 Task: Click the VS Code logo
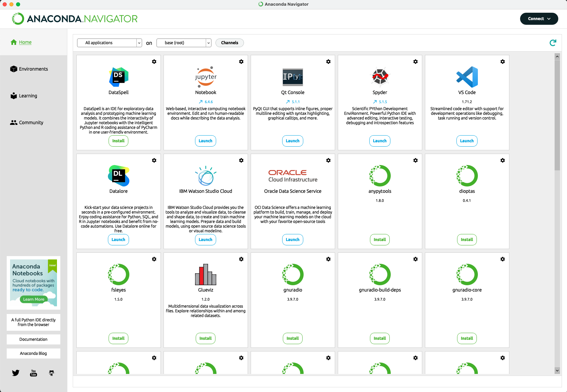(x=467, y=77)
